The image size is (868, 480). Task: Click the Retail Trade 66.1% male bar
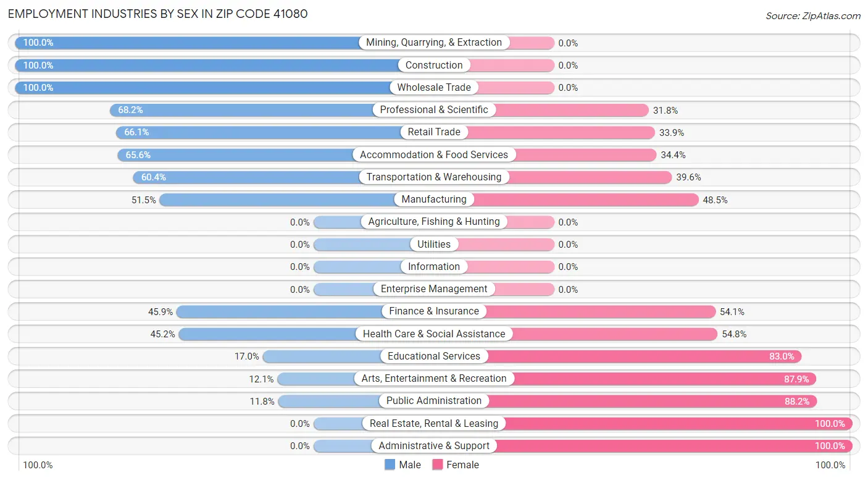coord(259,132)
